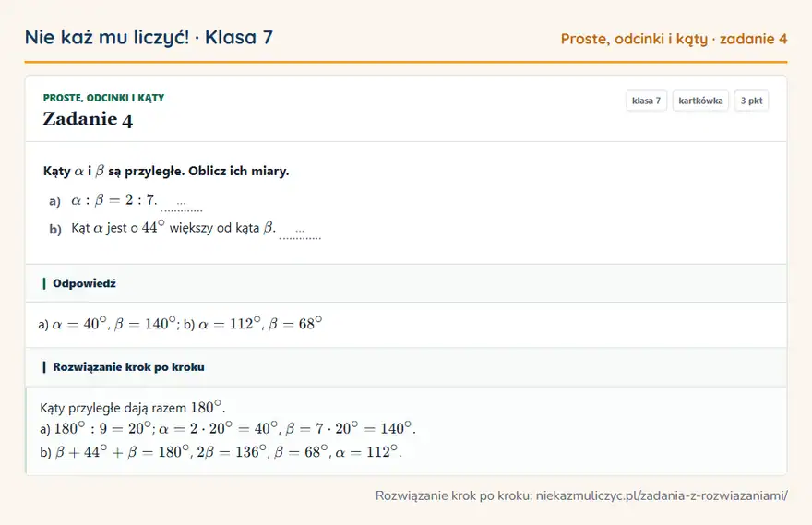Click the task statement about kąty przyległe

point(166,171)
